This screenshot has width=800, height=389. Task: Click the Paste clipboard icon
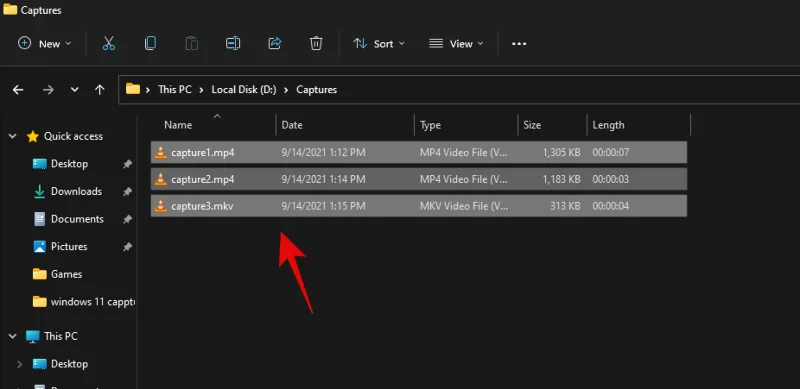click(x=191, y=44)
